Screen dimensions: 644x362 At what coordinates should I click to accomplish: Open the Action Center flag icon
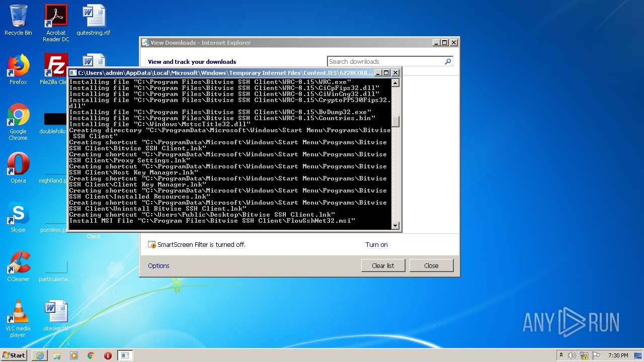click(x=596, y=355)
